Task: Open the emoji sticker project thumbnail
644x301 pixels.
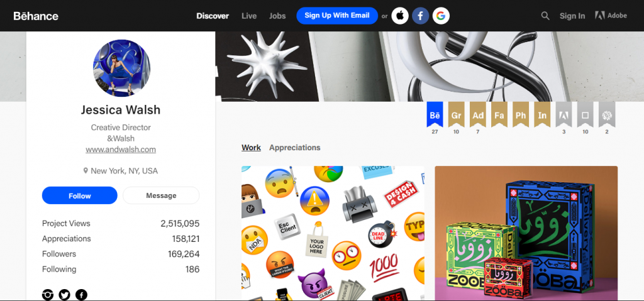Action: pos(333,233)
